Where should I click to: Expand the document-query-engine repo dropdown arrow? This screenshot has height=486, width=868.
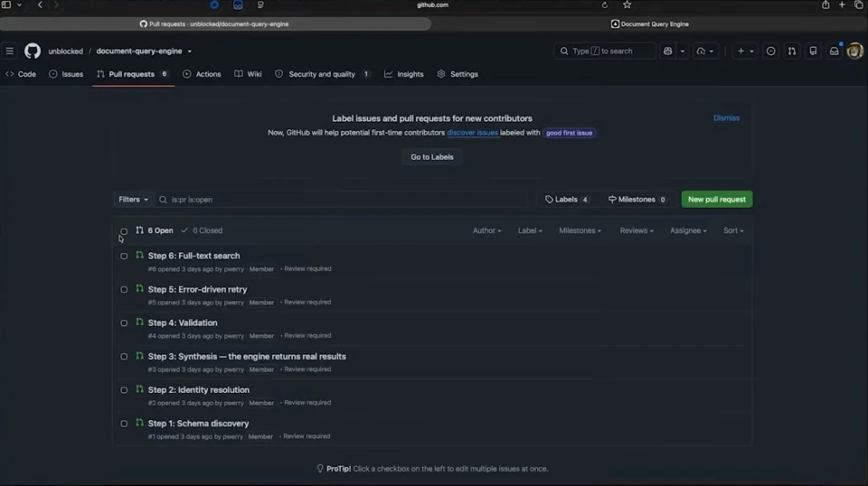coord(189,51)
